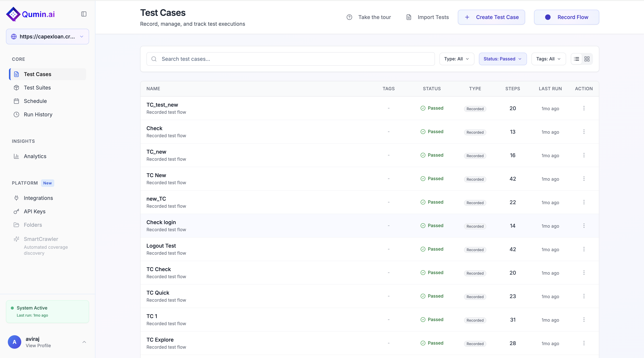Viewport: 644px width, 358px height.
Task: Click help icon beside Take the tour
Action: point(349,17)
